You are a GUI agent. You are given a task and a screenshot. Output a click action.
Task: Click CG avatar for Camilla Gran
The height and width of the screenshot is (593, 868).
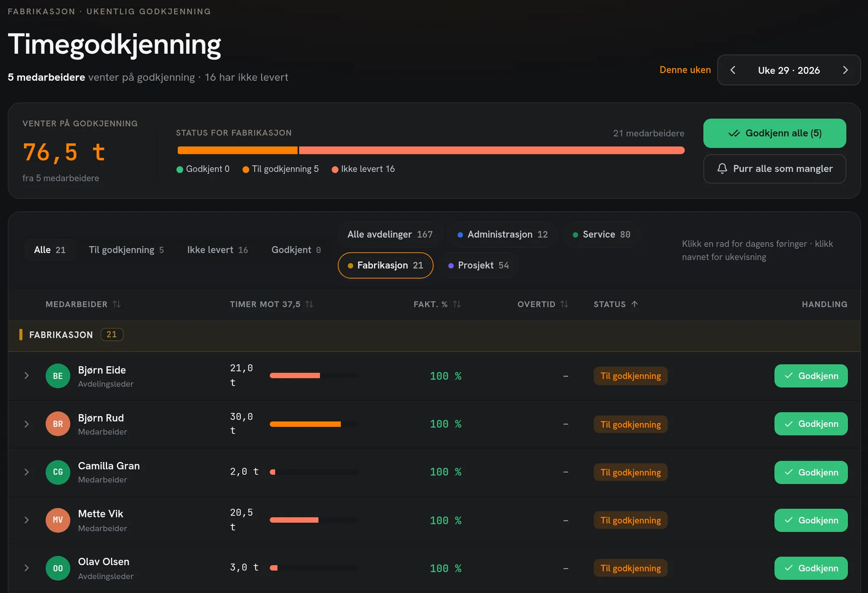pos(58,472)
